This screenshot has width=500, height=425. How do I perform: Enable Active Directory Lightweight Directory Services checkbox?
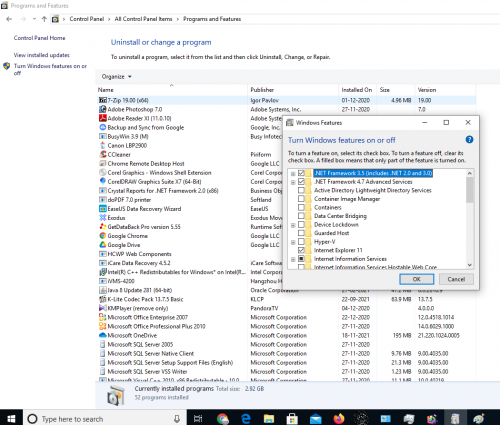coord(301,190)
